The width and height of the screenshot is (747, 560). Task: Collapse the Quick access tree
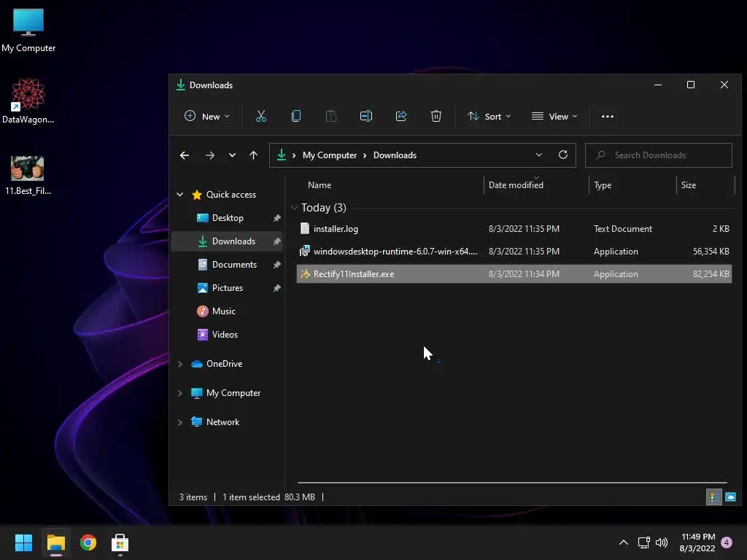click(180, 194)
